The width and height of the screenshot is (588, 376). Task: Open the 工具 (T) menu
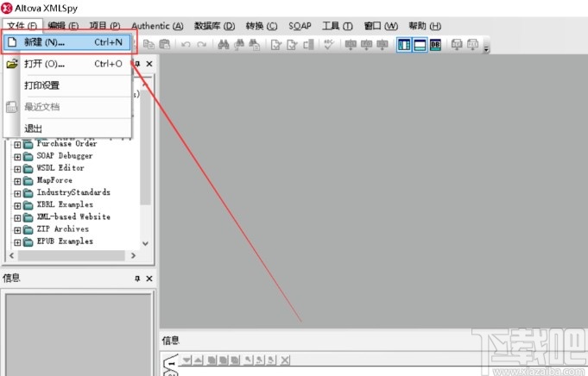[338, 26]
